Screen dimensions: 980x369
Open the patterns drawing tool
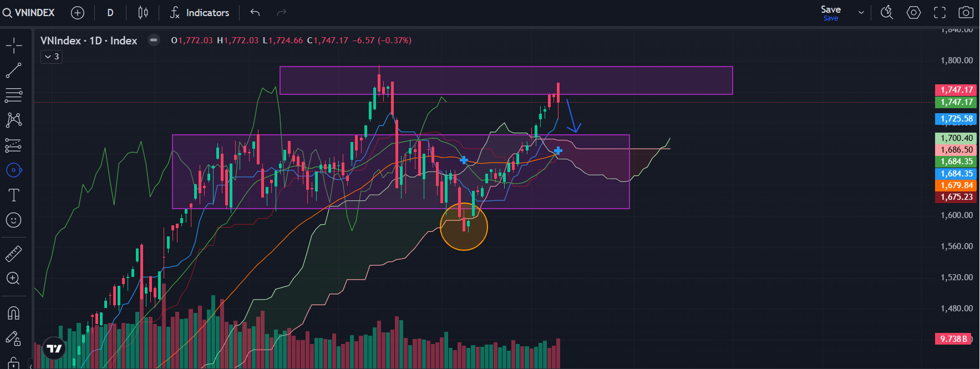coord(14,120)
